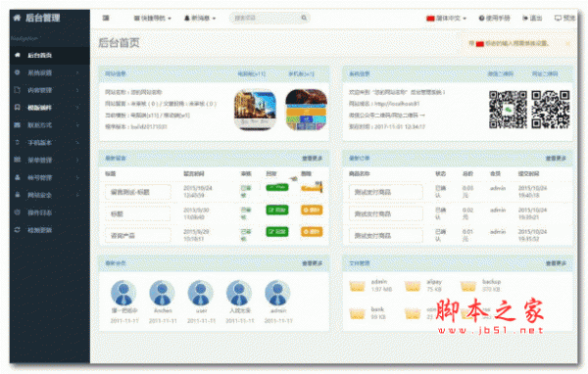
Task: Expand the 联系方式 sidebar menu
Action: pyautogui.click(x=50, y=125)
